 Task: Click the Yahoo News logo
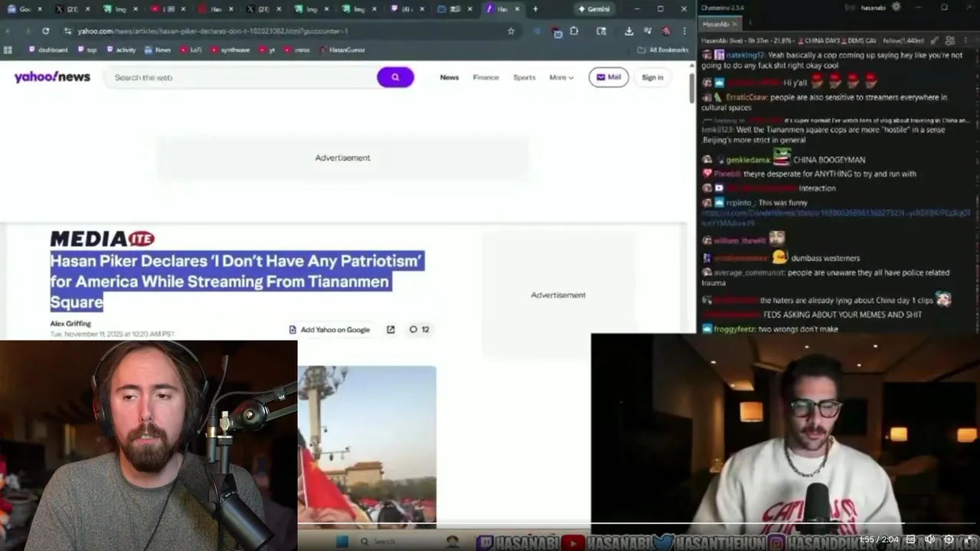click(x=52, y=77)
